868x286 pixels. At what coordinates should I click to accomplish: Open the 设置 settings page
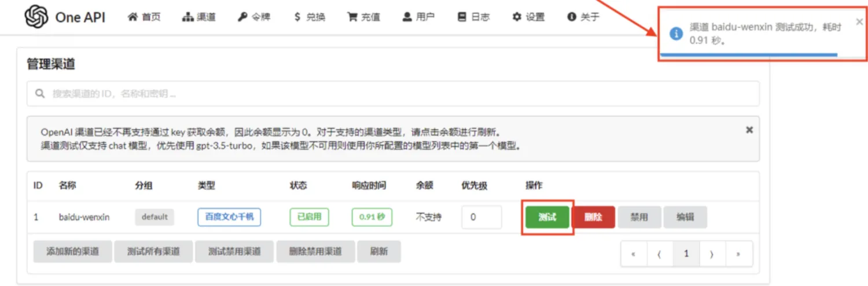528,17
